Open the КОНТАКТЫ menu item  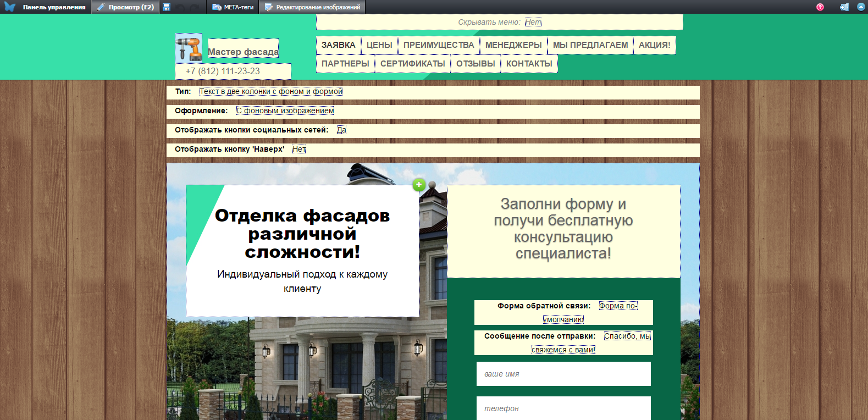click(529, 64)
